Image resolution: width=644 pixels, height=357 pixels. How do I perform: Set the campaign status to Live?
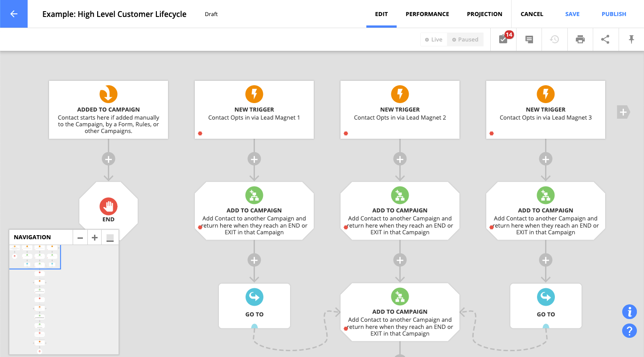tap(433, 39)
